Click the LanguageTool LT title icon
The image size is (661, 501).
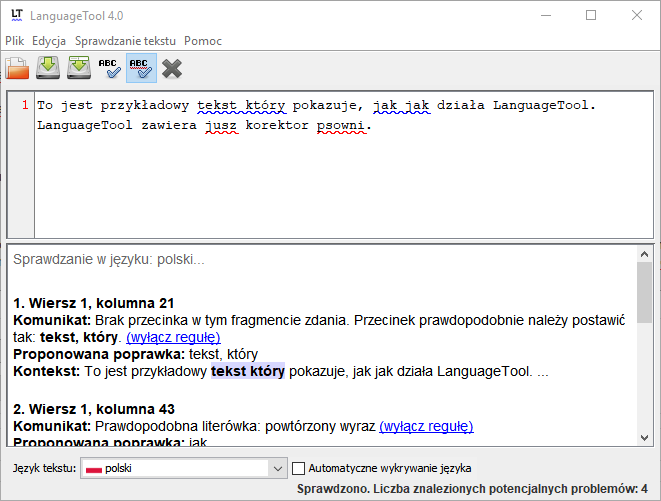(17, 15)
